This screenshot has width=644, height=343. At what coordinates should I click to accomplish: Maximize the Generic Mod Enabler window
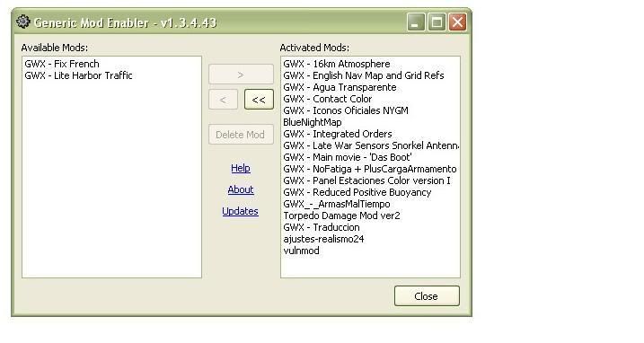tap(437, 22)
